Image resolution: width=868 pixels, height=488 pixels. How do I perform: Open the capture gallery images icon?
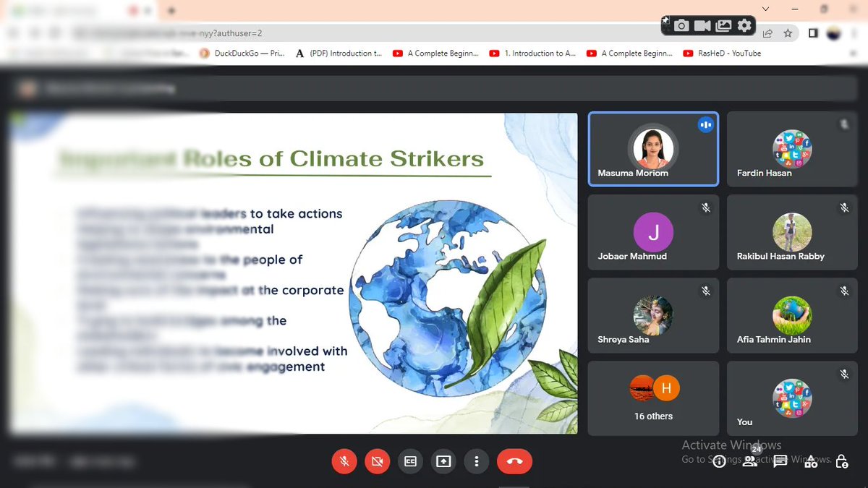tap(723, 26)
